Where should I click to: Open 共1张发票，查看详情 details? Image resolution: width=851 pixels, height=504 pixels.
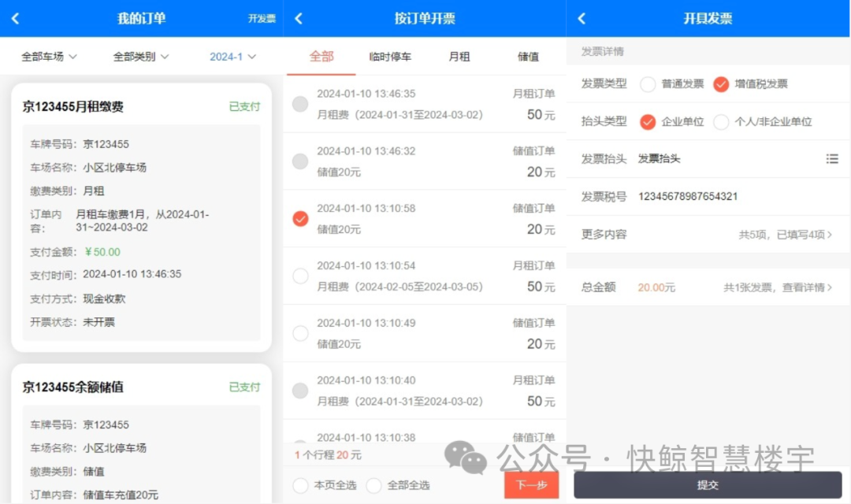[x=777, y=287]
